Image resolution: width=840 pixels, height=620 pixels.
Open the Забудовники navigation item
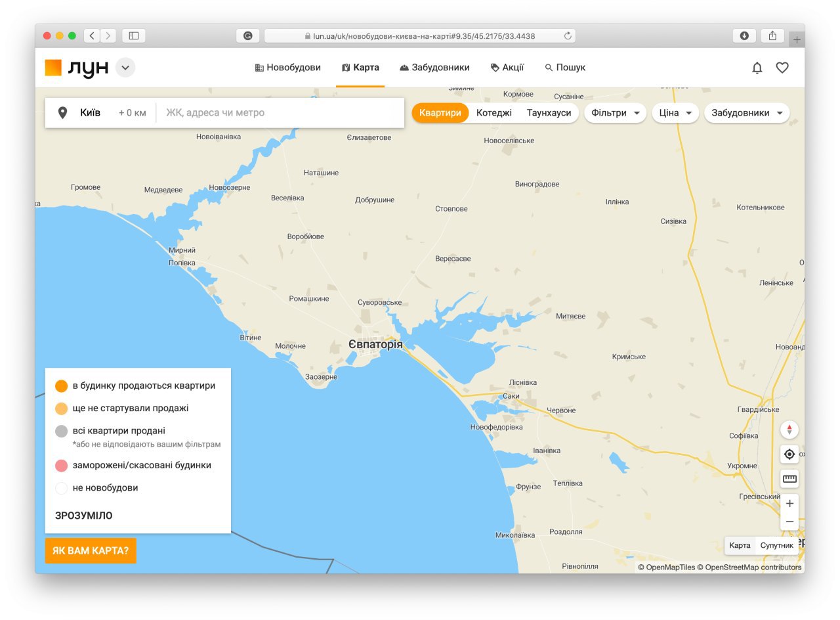click(434, 68)
